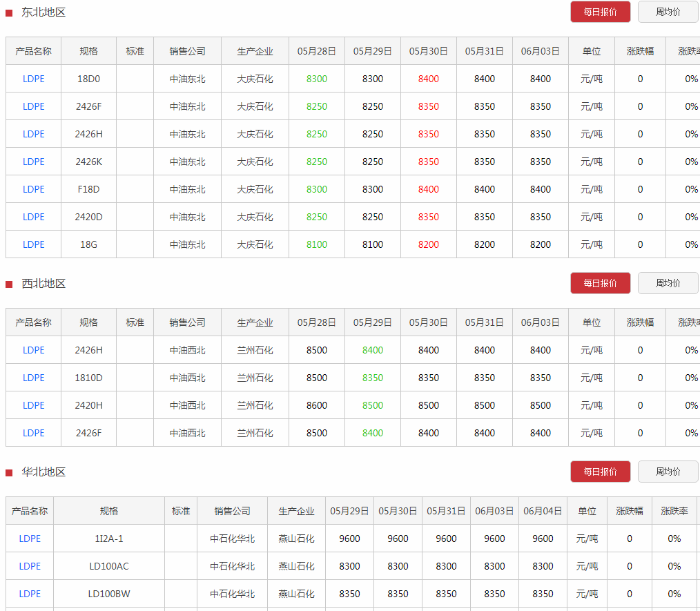Image resolution: width=700 pixels, height=611 pixels.
Task: Open LDPE link in LD100AC row
Action: (x=30, y=566)
